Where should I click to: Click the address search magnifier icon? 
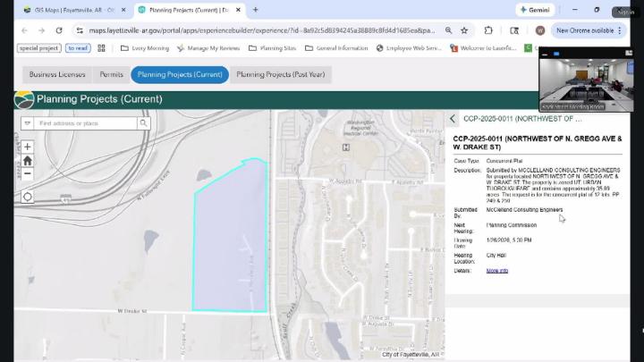(143, 123)
